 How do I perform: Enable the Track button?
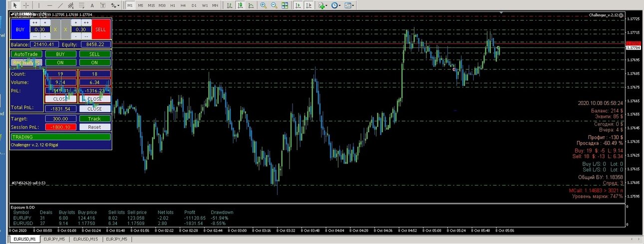(94, 119)
